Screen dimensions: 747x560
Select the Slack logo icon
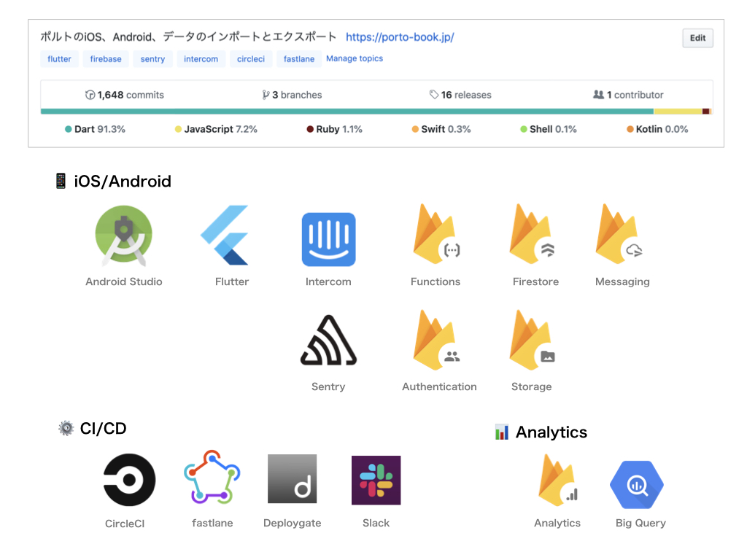coord(376,480)
